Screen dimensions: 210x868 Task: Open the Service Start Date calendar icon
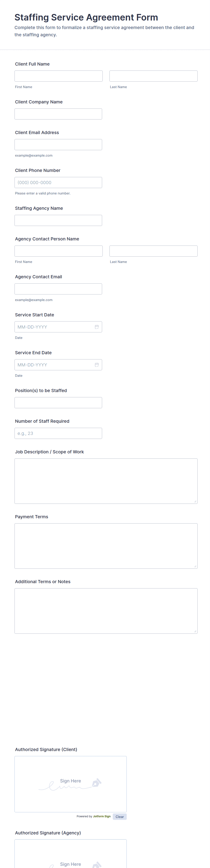point(97,327)
